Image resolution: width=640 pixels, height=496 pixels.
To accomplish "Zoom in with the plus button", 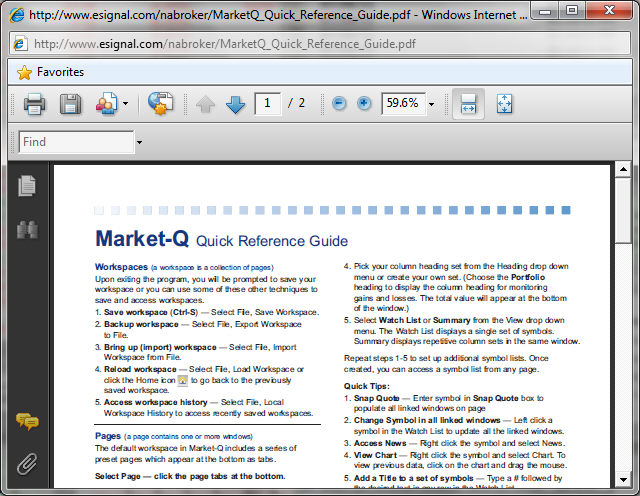I will 364,103.
